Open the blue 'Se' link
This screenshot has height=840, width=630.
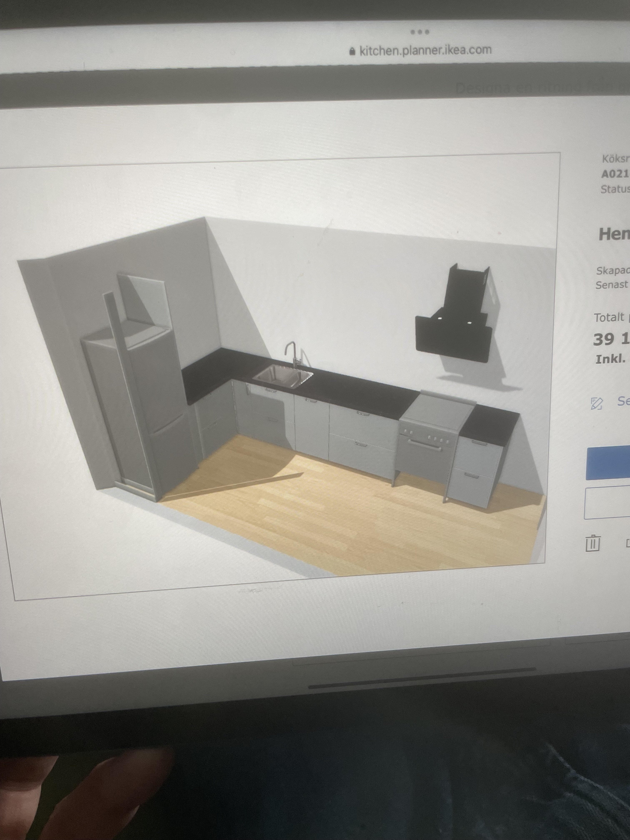(624, 401)
